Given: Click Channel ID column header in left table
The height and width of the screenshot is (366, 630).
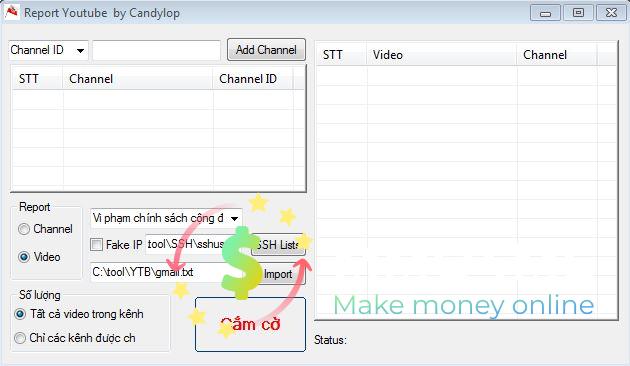Looking at the screenshot, I should [253, 79].
